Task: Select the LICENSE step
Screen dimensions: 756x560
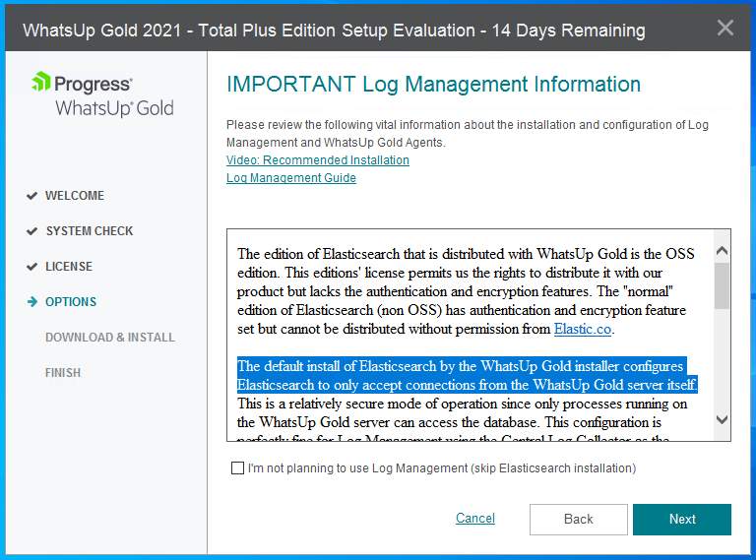Action: [69, 267]
